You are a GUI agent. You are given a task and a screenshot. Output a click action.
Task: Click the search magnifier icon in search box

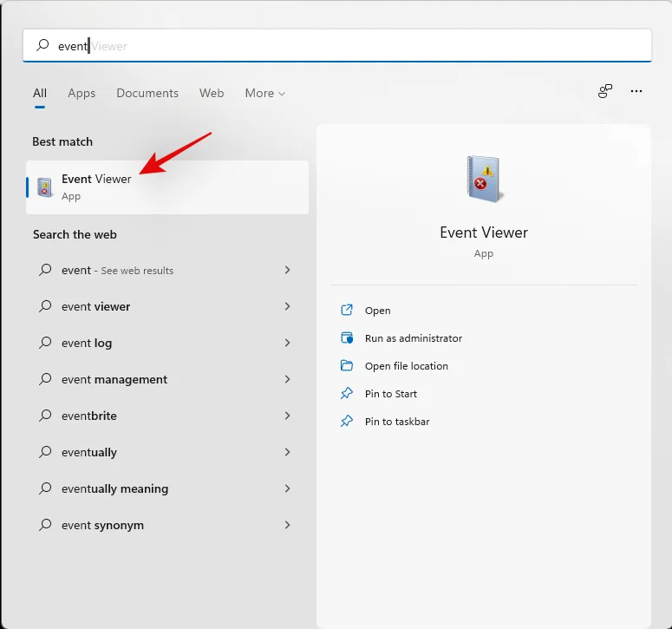coord(42,45)
